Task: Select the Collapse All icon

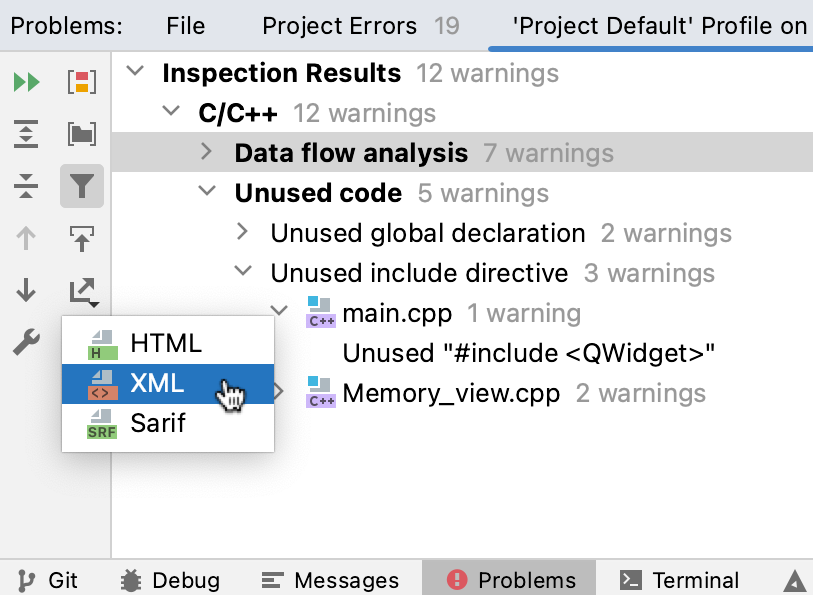Action: [25, 185]
